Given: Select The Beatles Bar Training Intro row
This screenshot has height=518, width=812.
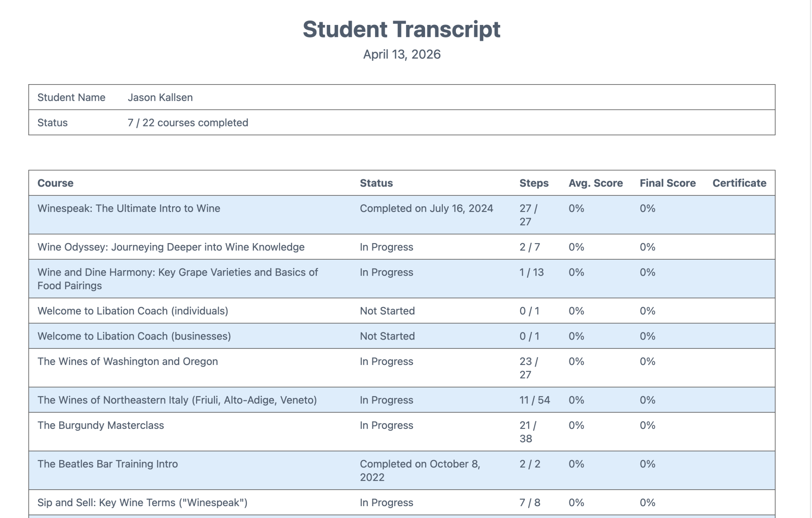Looking at the screenshot, I should pos(402,471).
